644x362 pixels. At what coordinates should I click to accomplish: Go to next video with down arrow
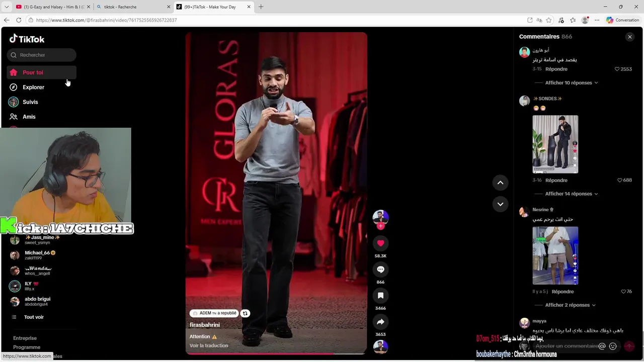(x=500, y=204)
